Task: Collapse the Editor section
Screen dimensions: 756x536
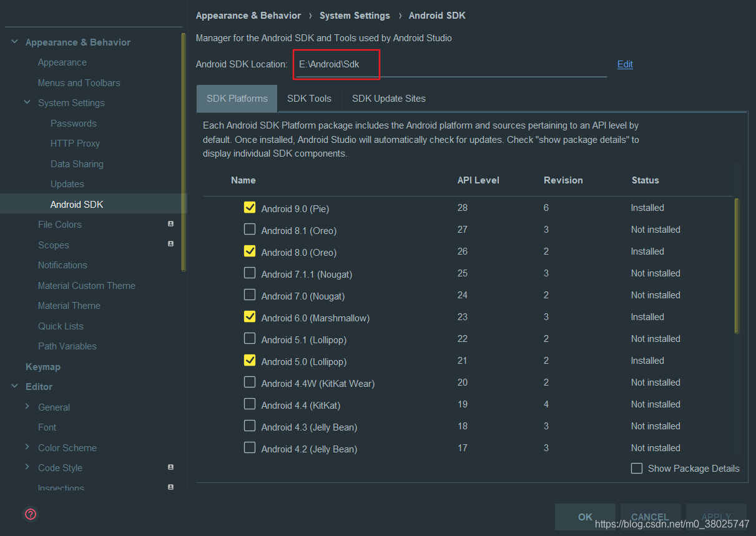Action: pyautogui.click(x=14, y=386)
